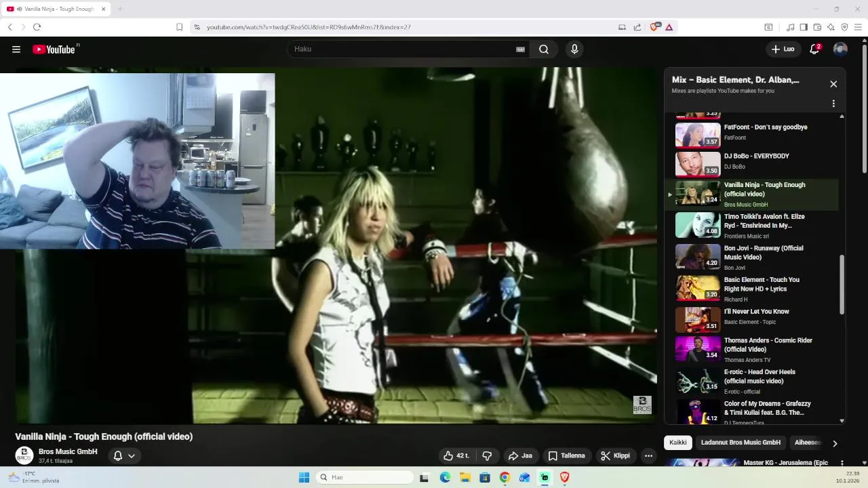868x488 pixels.
Task: Open the YouTube hamburger guide menu
Action: click(x=16, y=49)
